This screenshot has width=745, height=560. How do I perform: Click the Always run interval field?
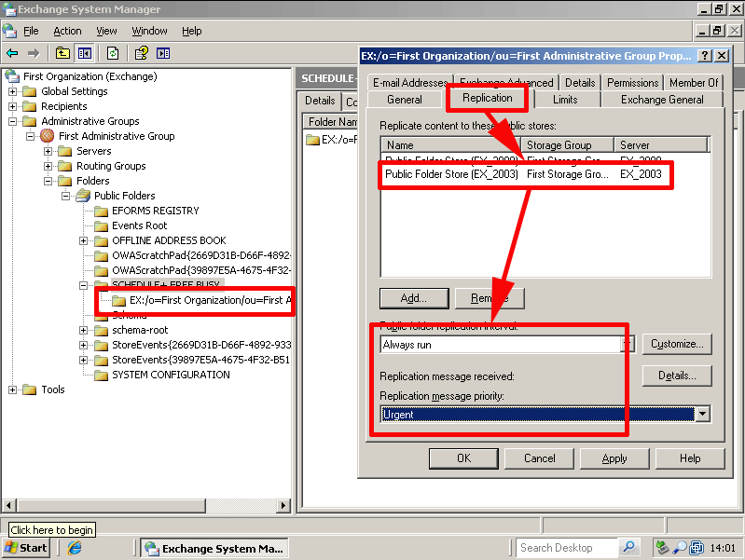502,345
